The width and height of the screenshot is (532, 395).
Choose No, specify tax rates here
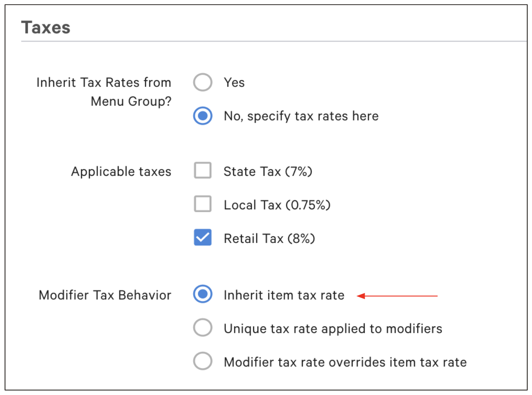pyautogui.click(x=202, y=116)
